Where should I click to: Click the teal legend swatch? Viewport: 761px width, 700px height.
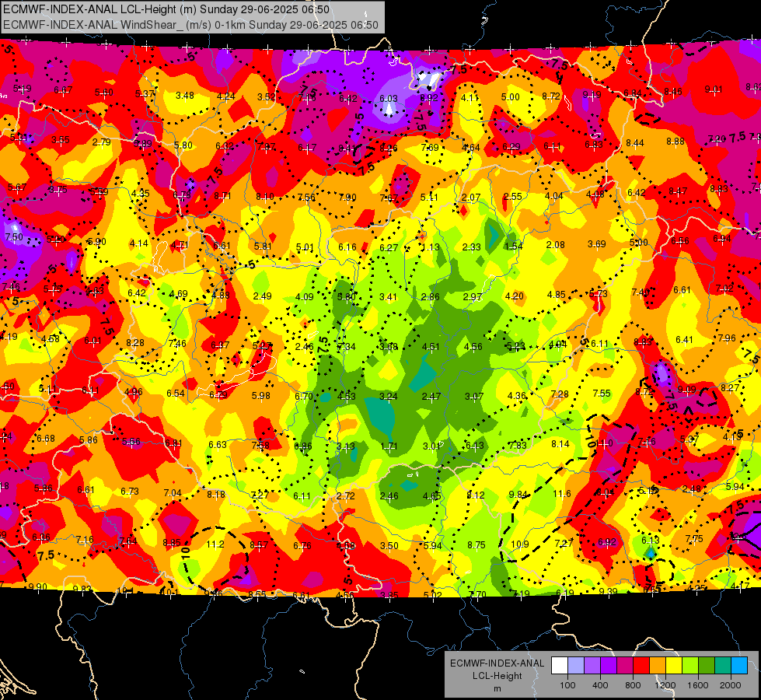point(723,666)
